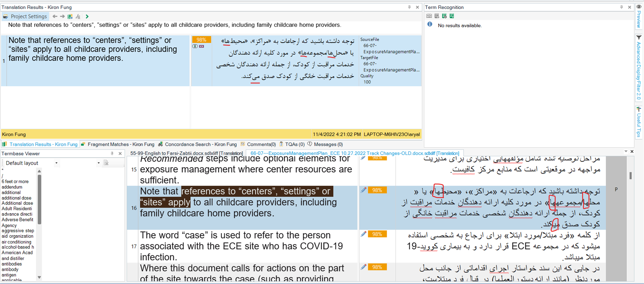
Task: Open the TQAs (0) tab
Action: 292,144
